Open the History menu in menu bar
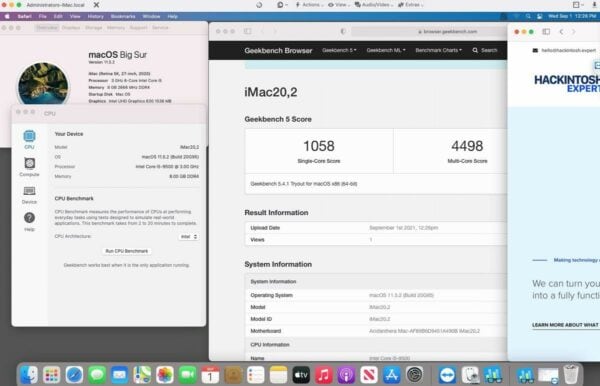Viewport: 600px width, 386px height. (x=96, y=16)
